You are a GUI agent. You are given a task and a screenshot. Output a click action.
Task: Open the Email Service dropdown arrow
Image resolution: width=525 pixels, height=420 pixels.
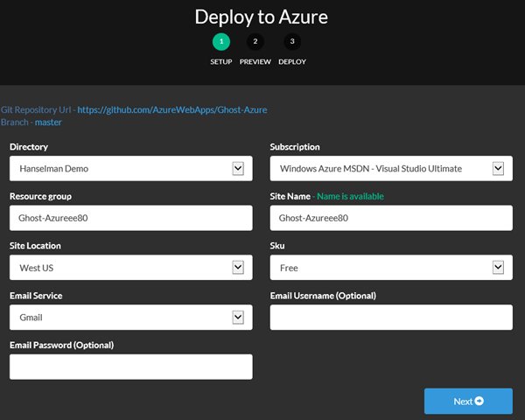pos(238,317)
